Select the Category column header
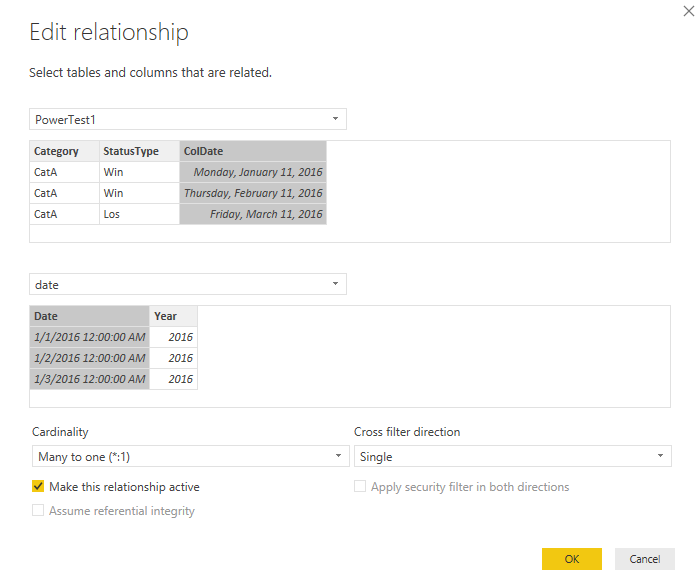The image size is (699, 586). pos(65,151)
